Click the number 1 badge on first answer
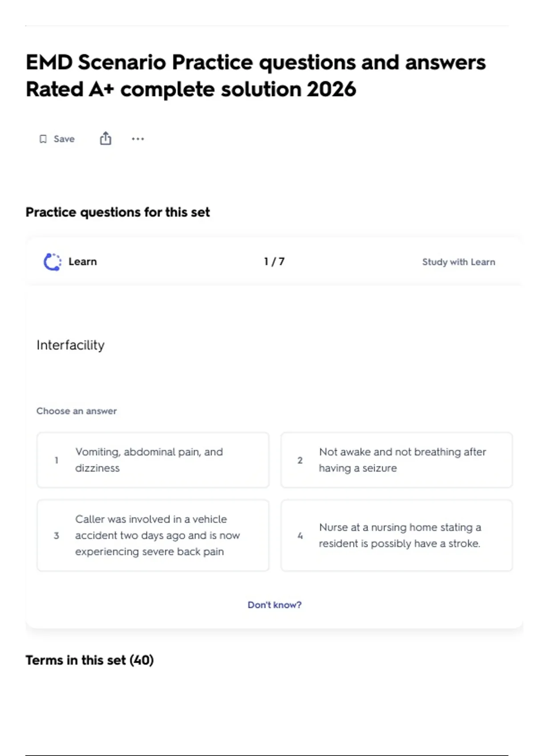 point(57,460)
